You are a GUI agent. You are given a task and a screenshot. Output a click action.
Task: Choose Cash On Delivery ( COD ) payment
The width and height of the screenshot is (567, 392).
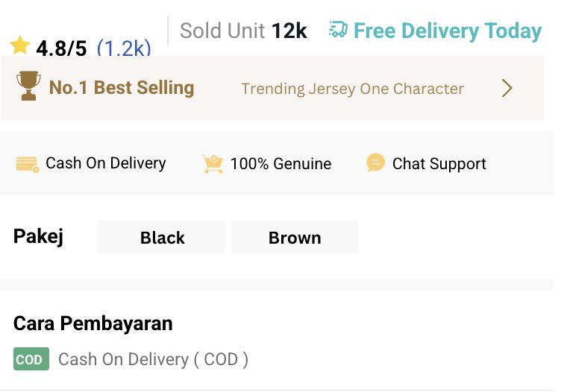[x=153, y=359]
